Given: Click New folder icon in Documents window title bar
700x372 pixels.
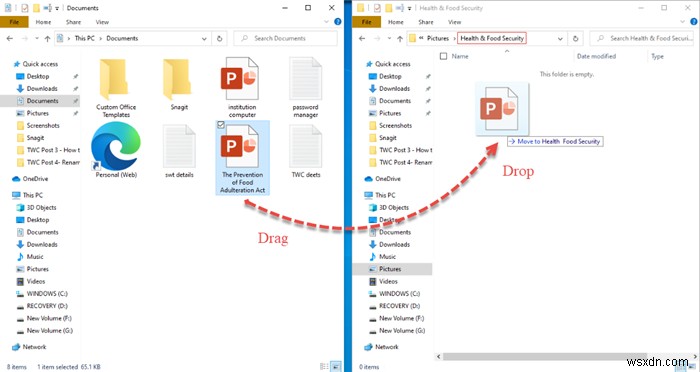Looking at the screenshot, I should point(36,8).
